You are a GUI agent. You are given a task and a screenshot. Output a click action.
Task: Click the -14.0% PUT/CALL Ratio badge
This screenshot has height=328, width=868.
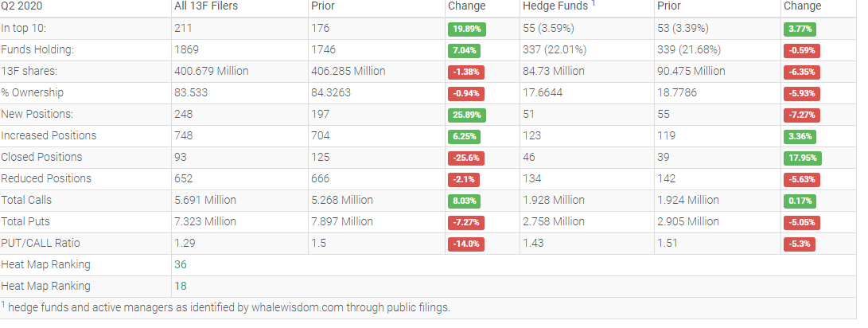[x=466, y=244]
